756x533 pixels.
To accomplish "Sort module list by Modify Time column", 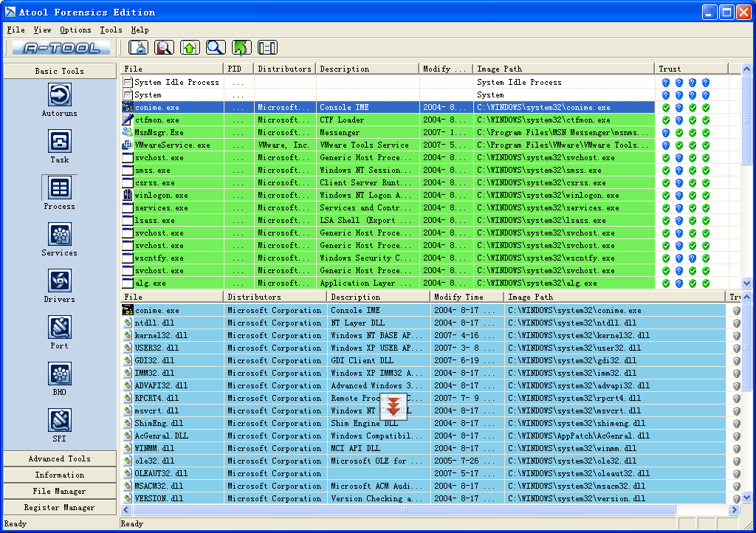I will click(x=467, y=297).
